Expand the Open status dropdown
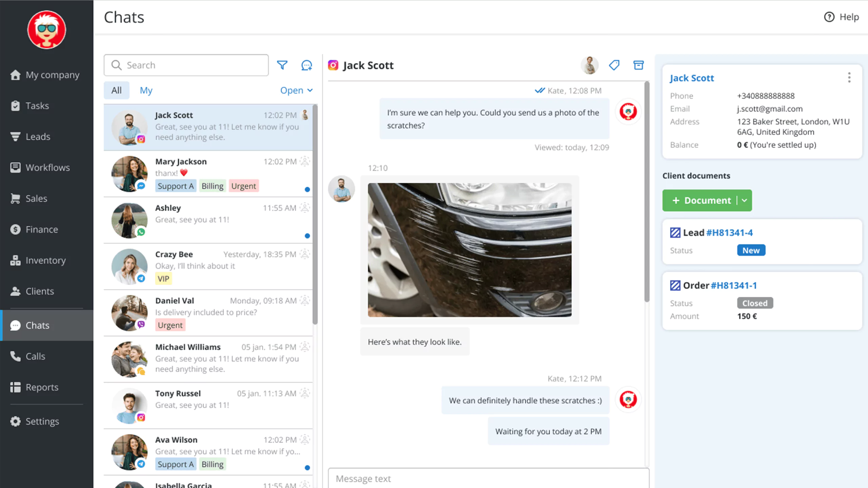Viewport: 868px width, 488px height. coord(296,90)
